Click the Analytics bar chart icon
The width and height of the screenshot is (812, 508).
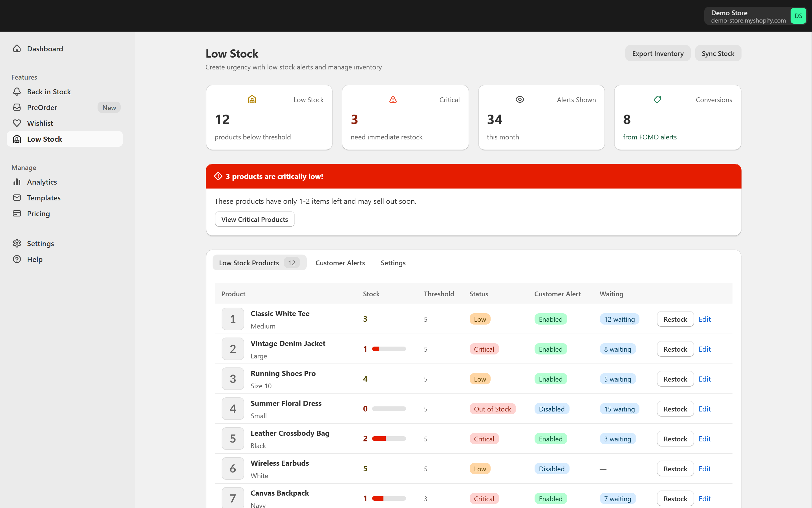pyautogui.click(x=17, y=182)
